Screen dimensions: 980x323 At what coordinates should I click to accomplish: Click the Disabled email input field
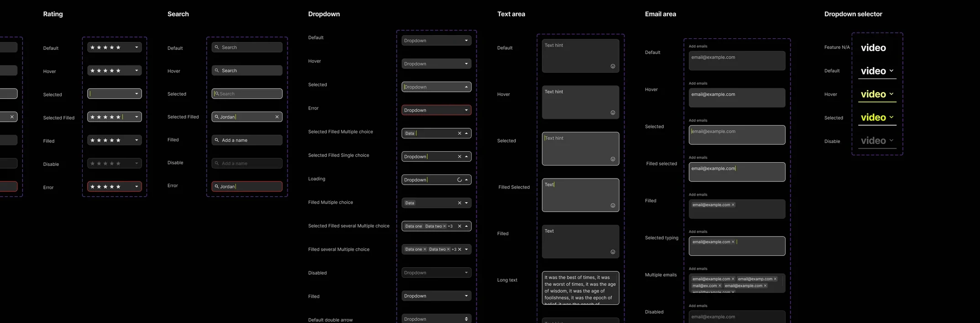[x=737, y=317]
